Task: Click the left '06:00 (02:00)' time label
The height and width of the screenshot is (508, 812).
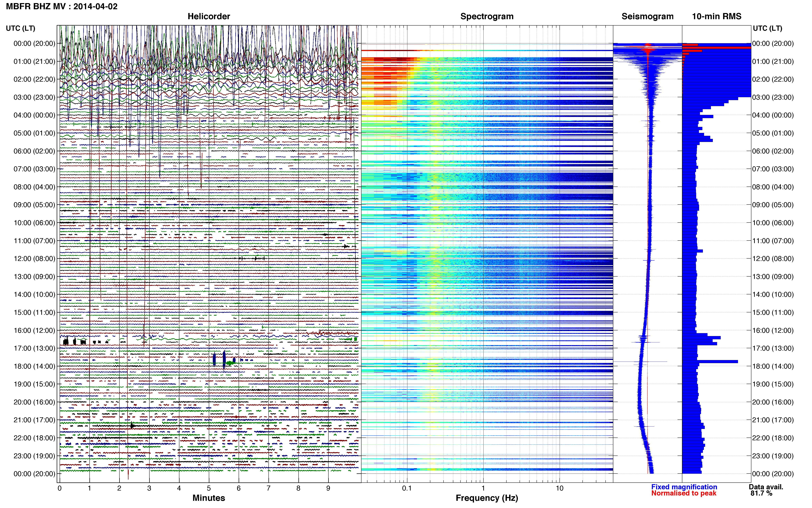Action: coord(34,151)
